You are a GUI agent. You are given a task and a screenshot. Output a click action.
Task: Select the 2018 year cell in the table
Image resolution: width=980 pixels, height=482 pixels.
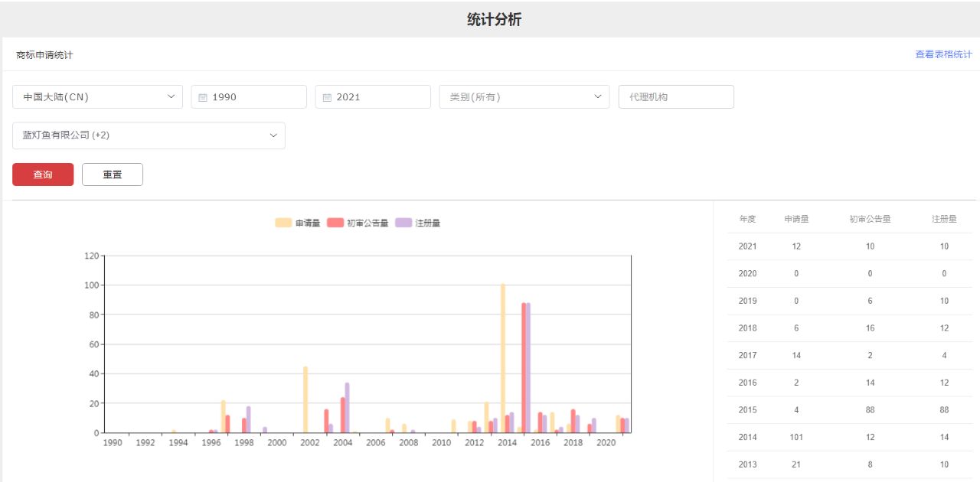click(747, 328)
